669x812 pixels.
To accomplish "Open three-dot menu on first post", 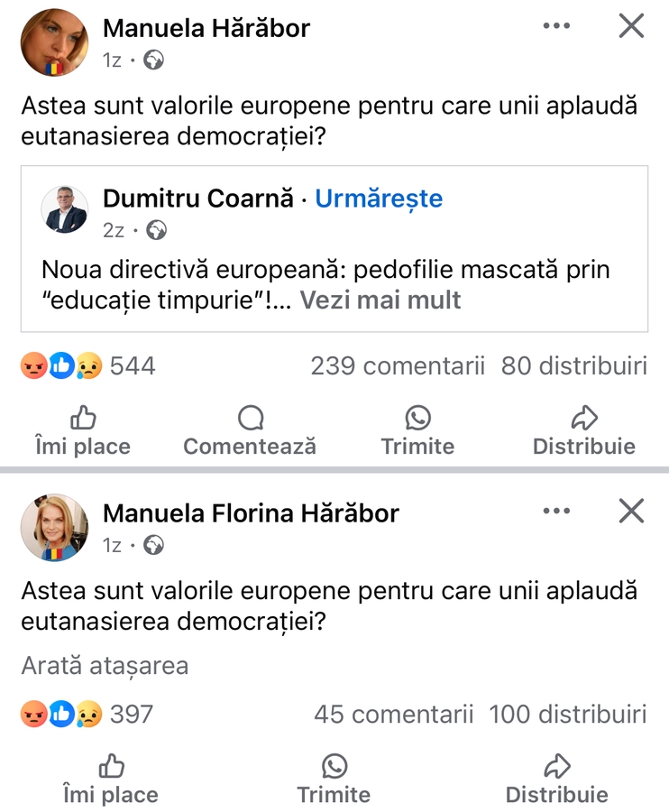I will coord(556,27).
